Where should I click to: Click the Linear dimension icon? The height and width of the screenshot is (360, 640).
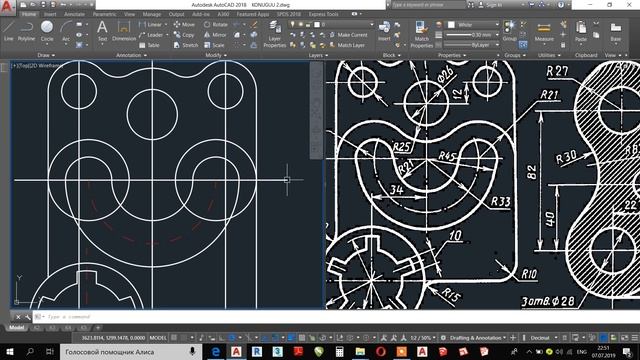coord(142,24)
